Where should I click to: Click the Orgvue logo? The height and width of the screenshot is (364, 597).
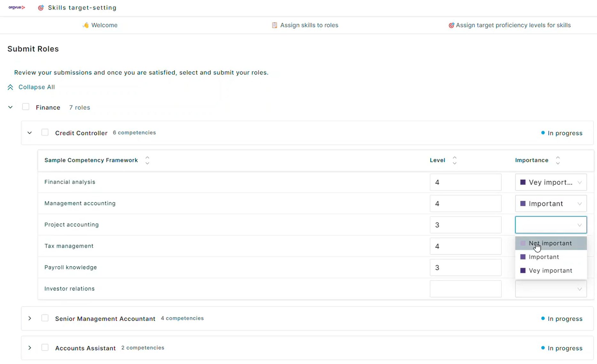pyautogui.click(x=17, y=7)
